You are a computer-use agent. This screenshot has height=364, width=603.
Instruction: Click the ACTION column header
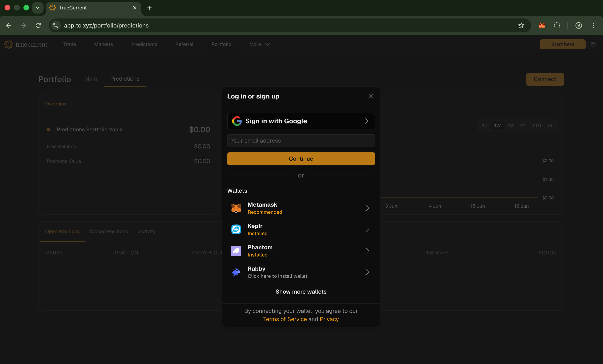point(548,253)
